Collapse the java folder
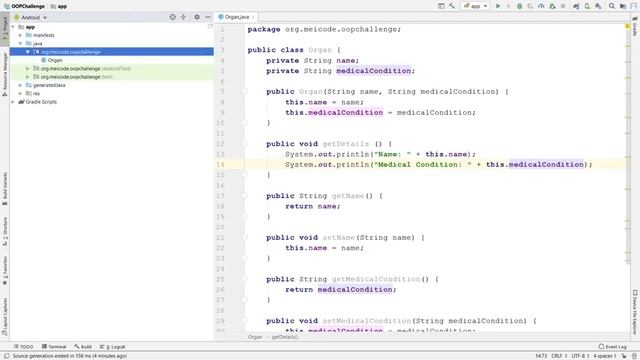 20,43
